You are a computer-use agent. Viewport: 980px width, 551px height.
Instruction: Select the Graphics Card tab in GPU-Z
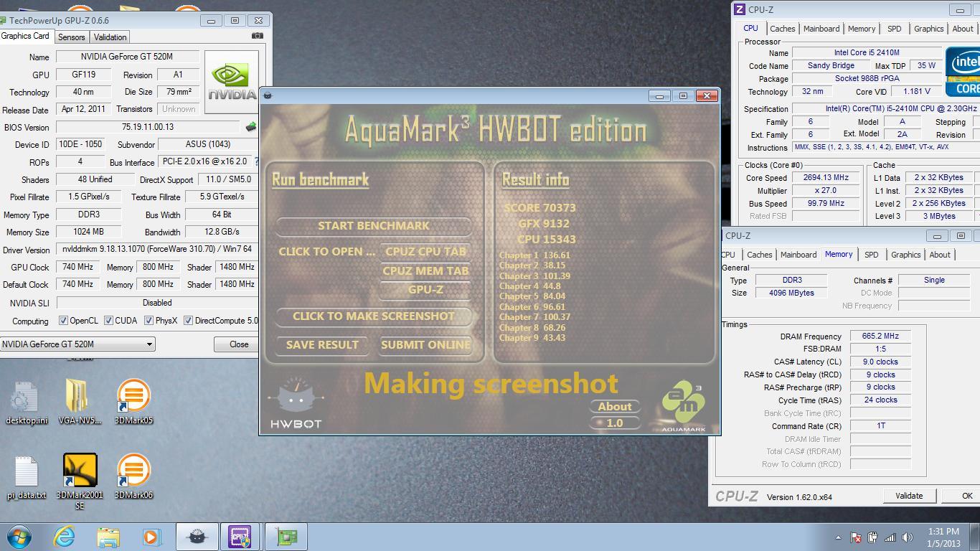tap(26, 36)
